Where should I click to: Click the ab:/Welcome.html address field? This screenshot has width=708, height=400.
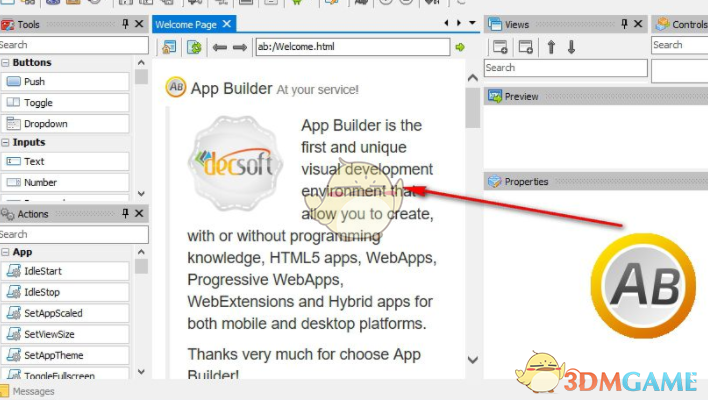coord(352,46)
